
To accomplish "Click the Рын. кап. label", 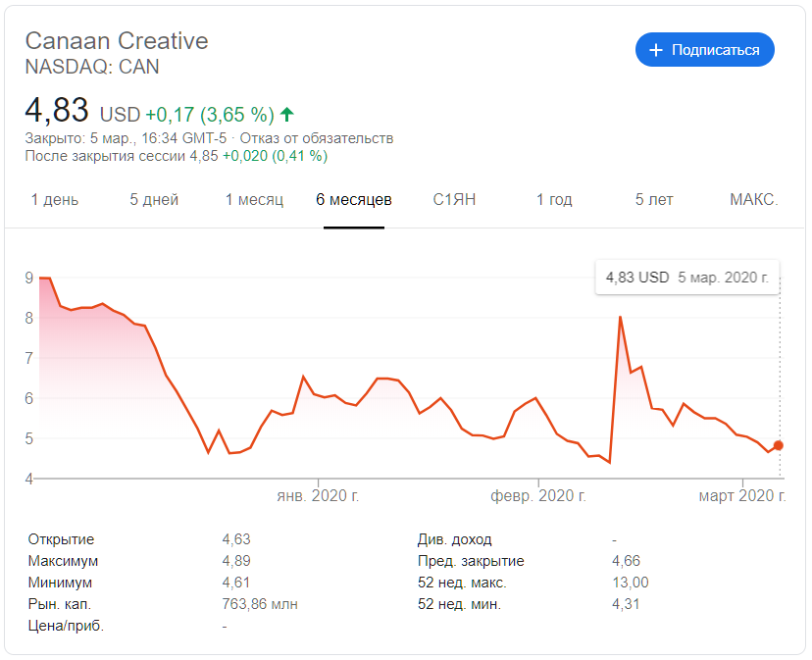I will (x=60, y=604).
